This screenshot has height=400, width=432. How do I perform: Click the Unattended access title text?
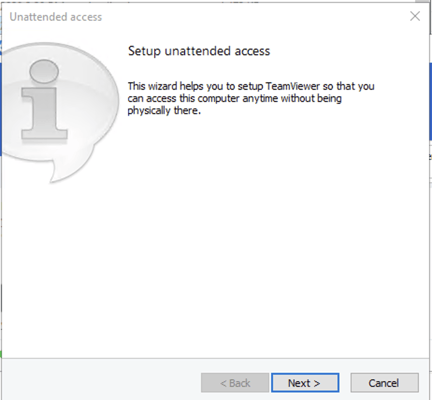tap(56, 17)
